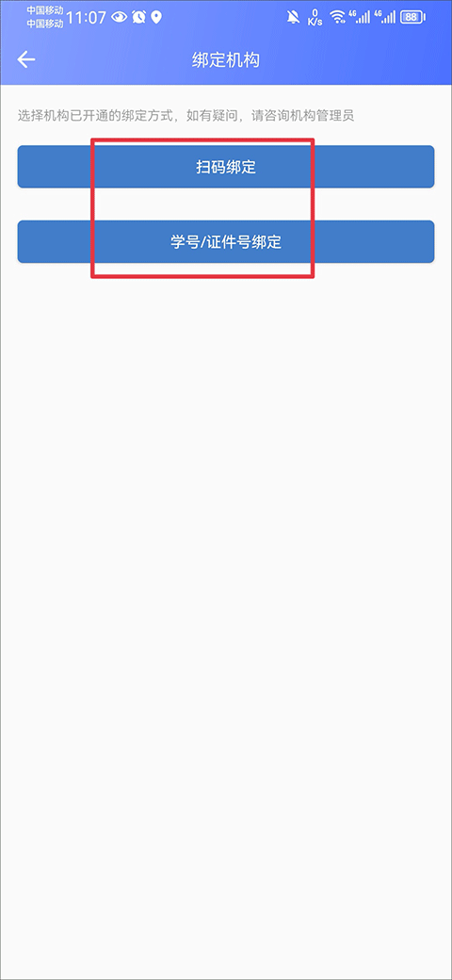Tap the alarm clock status icon
Screen dimensions: 452x980
(138, 18)
